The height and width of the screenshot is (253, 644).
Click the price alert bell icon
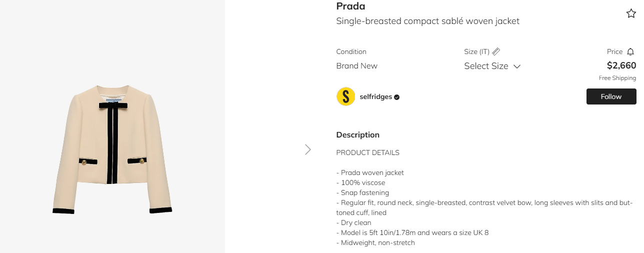630,51
